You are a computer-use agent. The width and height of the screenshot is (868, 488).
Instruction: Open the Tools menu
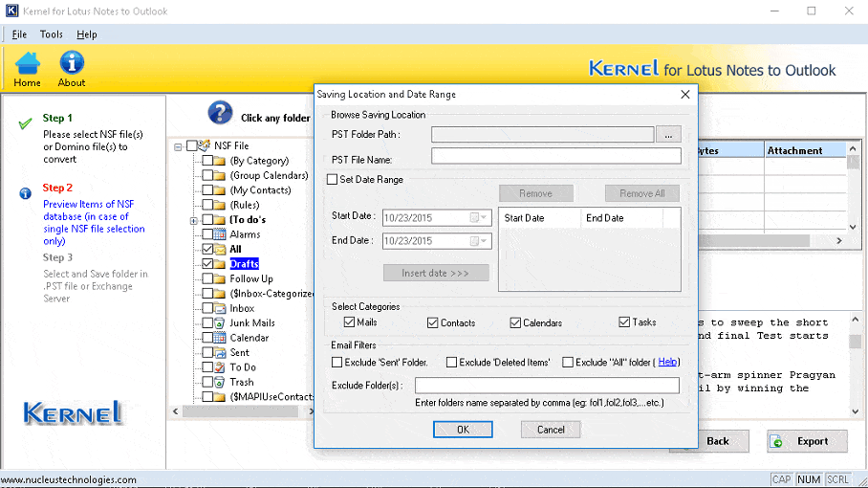pyautogui.click(x=51, y=34)
